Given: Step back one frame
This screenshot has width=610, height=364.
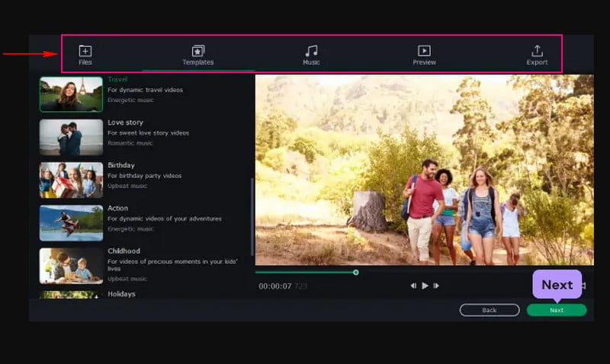Looking at the screenshot, I should tap(413, 286).
